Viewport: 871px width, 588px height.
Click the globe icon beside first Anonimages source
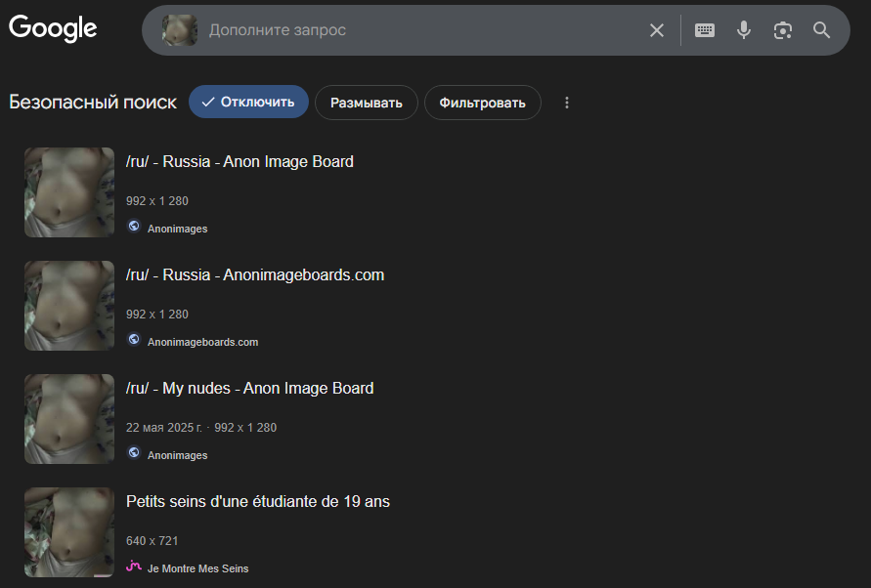click(x=134, y=226)
